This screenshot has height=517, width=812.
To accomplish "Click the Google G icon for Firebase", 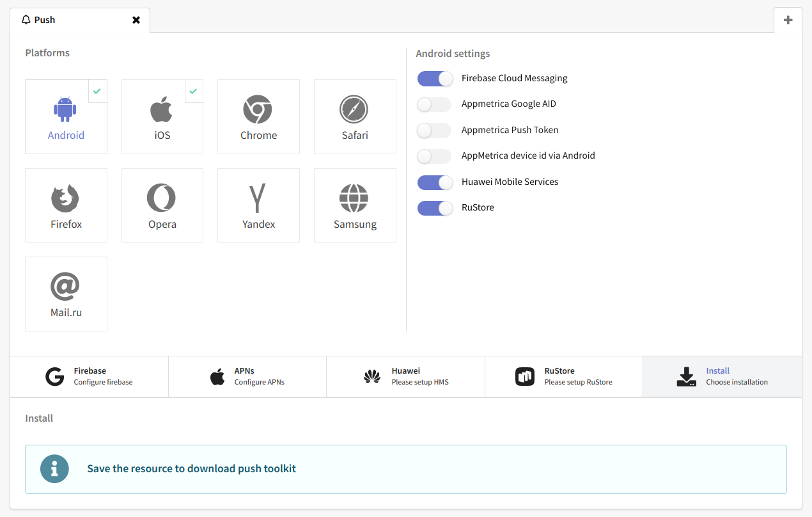I will tap(55, 377).
